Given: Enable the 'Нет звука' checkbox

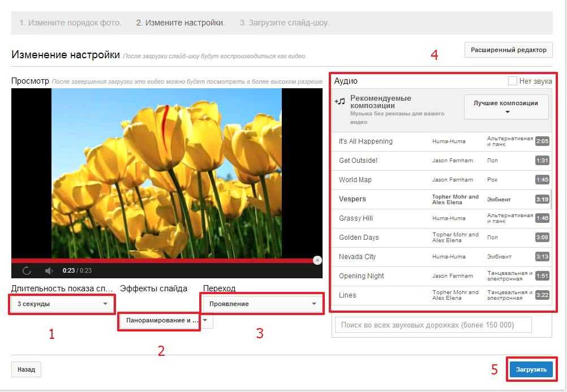Looking at the screenshot, I should tap(512, 81).
